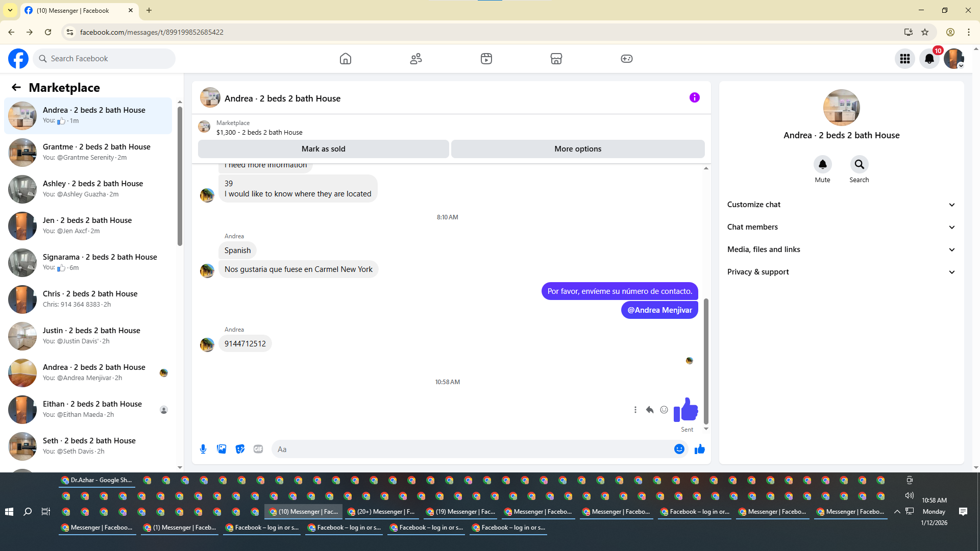Expand the Customize chat section
The width and height of the screenshot is (980, 551).
(841, 205)
